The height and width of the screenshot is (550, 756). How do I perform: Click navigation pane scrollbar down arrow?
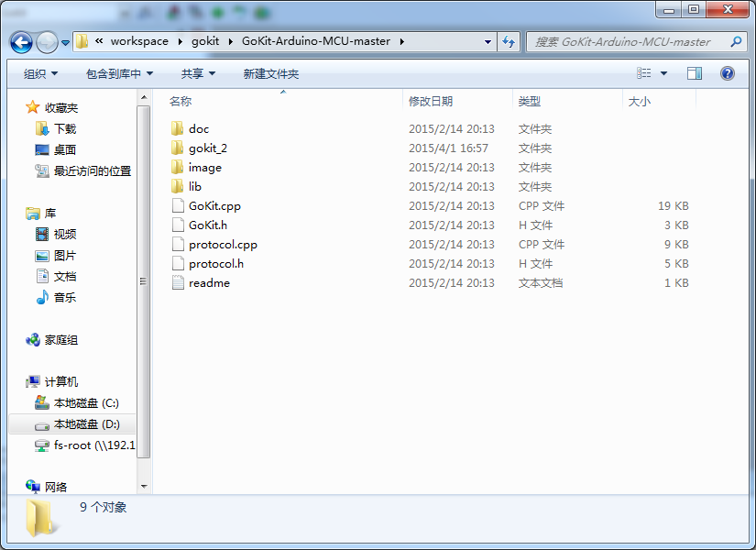tap(144, 487)
